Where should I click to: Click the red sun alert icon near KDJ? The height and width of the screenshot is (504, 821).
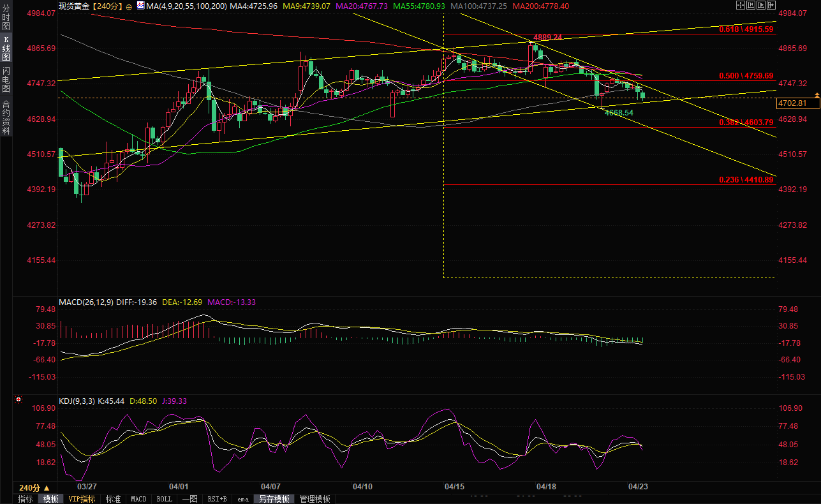(x=18, y=400)
